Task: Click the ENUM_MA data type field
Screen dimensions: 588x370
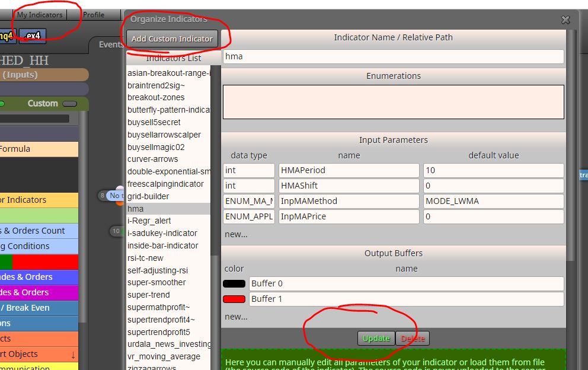Action: pyautogui.click(x=249, y=201)
